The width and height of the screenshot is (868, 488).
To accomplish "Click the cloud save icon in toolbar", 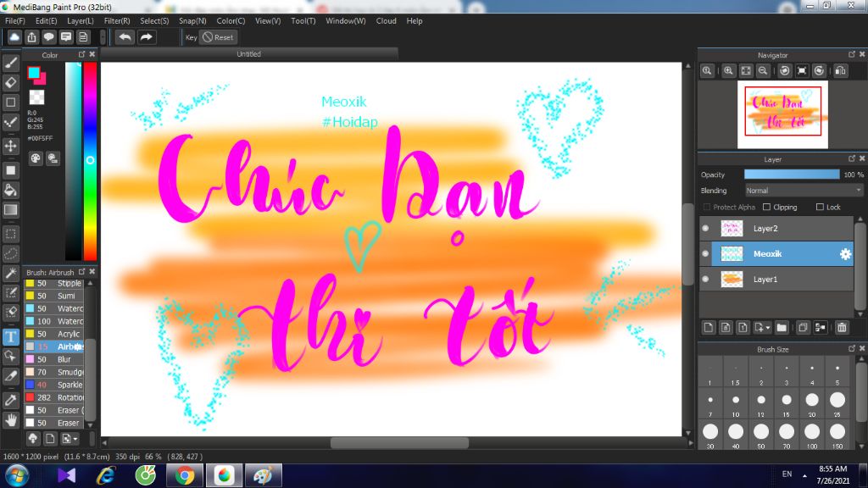I will tap(14, 37).
